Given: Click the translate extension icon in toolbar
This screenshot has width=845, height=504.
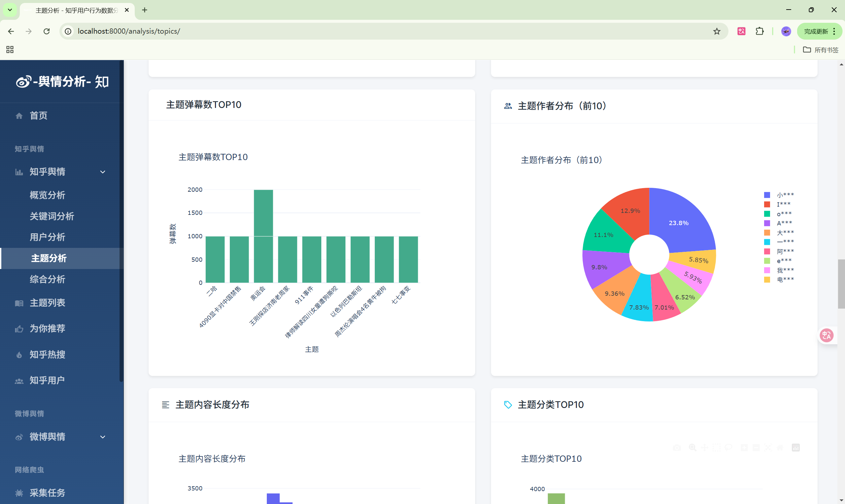Looking at the screenshot, I should [741, 31].
